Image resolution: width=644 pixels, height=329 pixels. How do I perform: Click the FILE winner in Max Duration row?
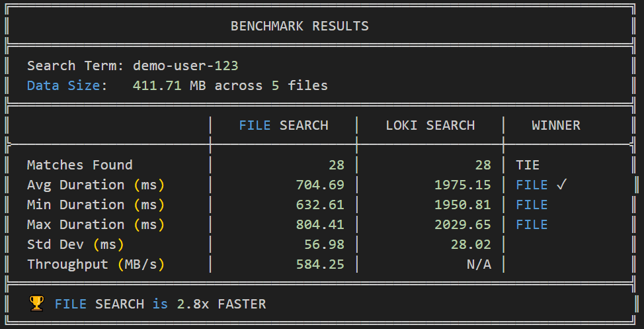(x=532, y=224)
